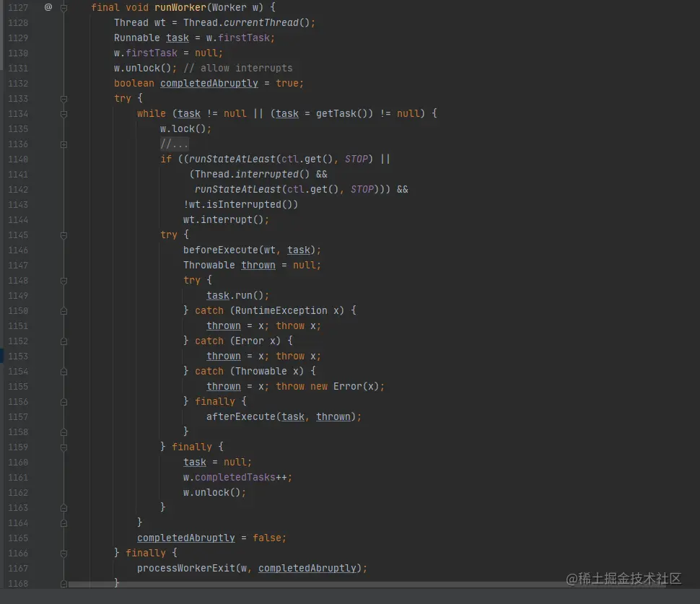Collapse the Throwable catch fold at line 1154
The image size is (700, 604).
pos(64,372)
